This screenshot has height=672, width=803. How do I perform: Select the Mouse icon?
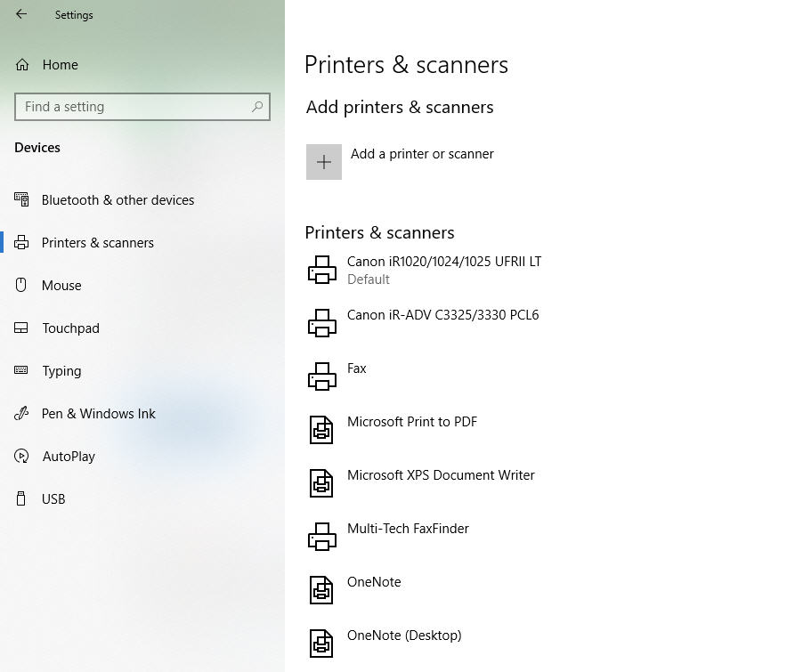(21, 285)
